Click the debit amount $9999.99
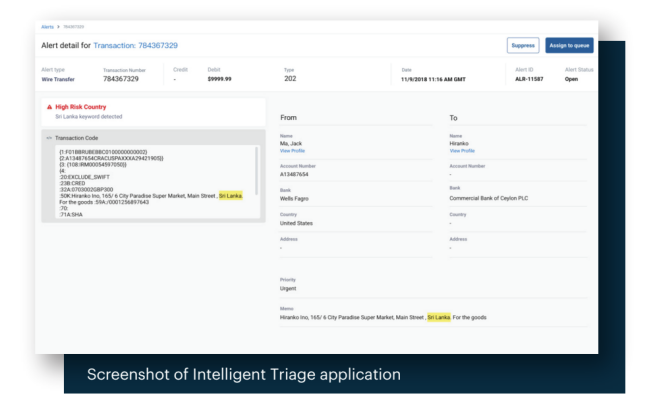The image size is (653, 410). (x=221, y=78)
